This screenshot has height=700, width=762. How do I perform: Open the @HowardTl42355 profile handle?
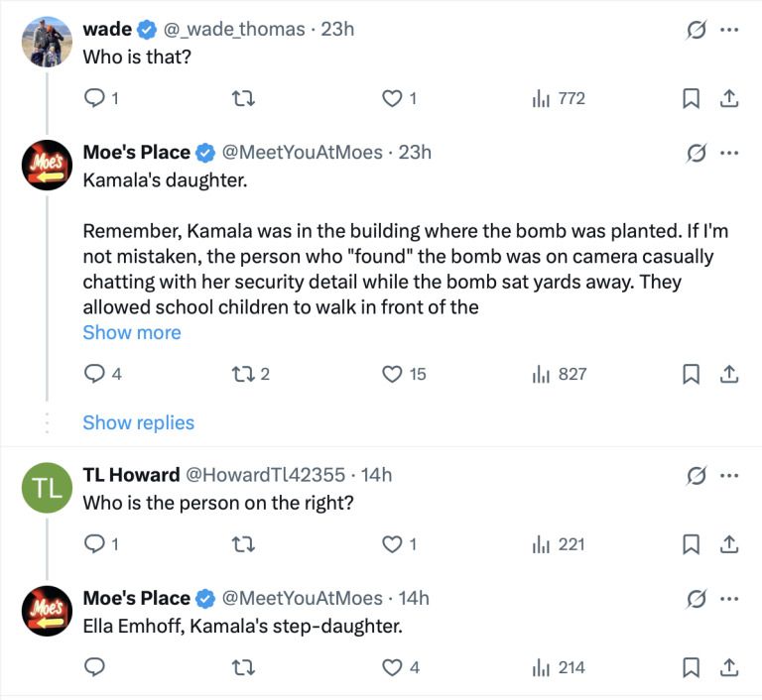pos(264,475)
